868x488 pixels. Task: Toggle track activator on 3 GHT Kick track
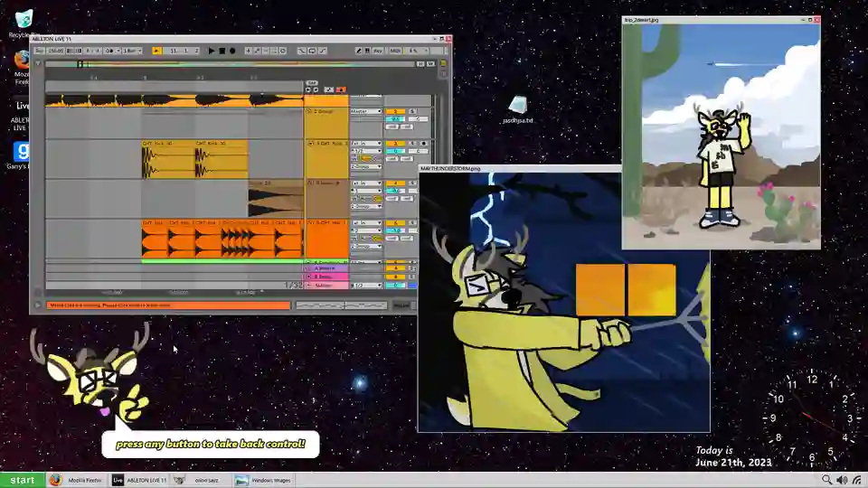pos(395,144)
